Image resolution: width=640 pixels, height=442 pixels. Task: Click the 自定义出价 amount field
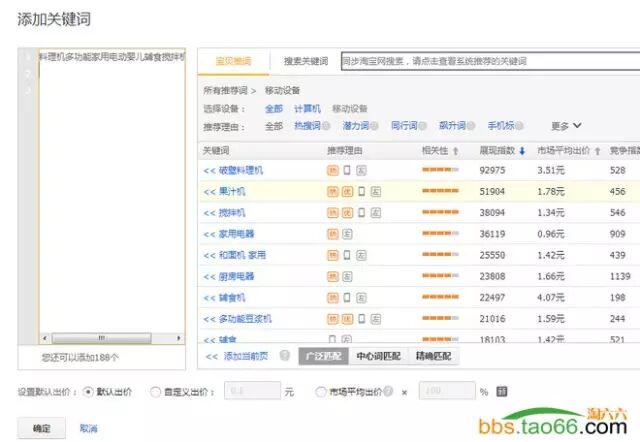(252, 391)
